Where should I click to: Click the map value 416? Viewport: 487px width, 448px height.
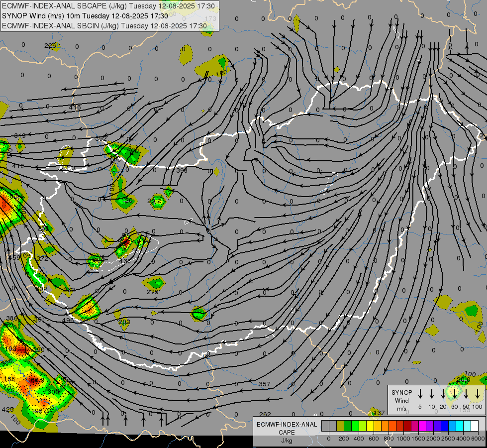pos(75,107)
